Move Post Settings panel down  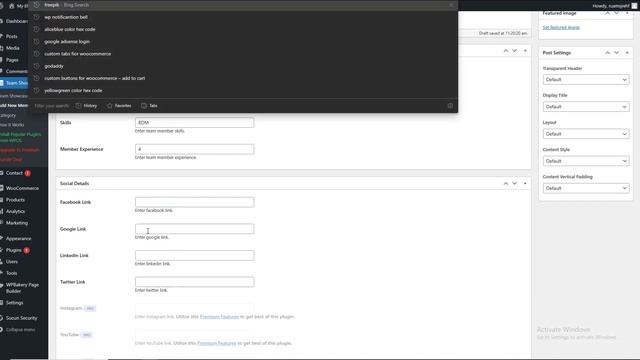tap(616, 53)
